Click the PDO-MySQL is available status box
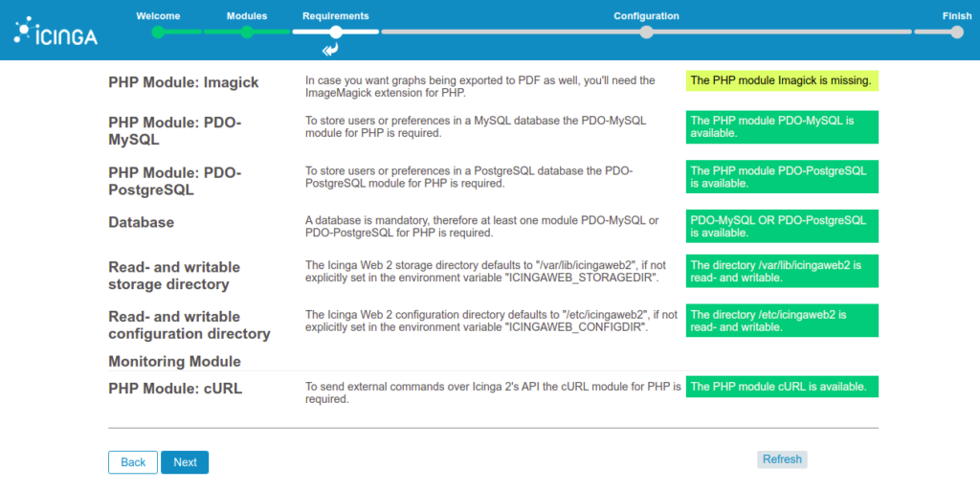Image resolution: width=980 pixels, height=491 pixels. pos(782,126)
